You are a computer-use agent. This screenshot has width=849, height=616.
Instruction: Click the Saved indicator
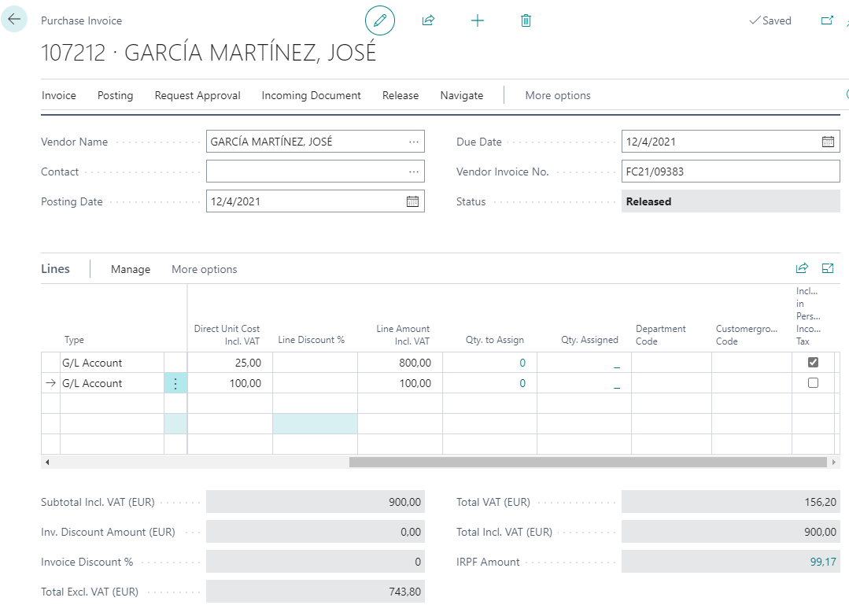tap(770, 20)
